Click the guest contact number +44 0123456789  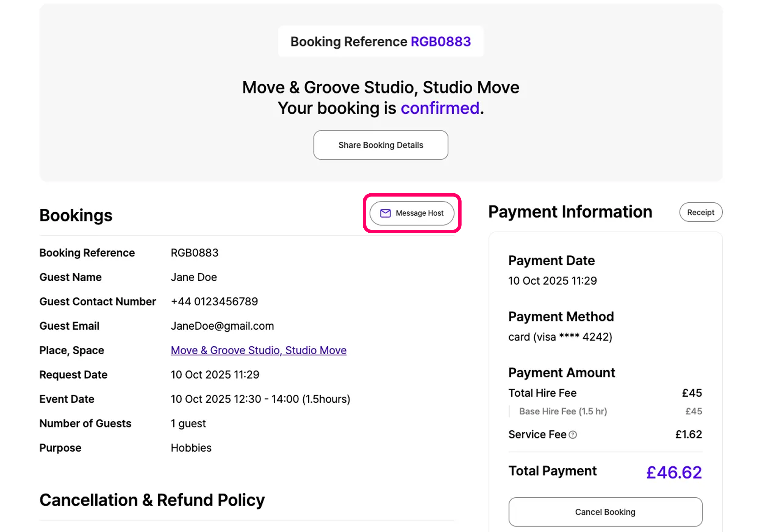(214, 302)
